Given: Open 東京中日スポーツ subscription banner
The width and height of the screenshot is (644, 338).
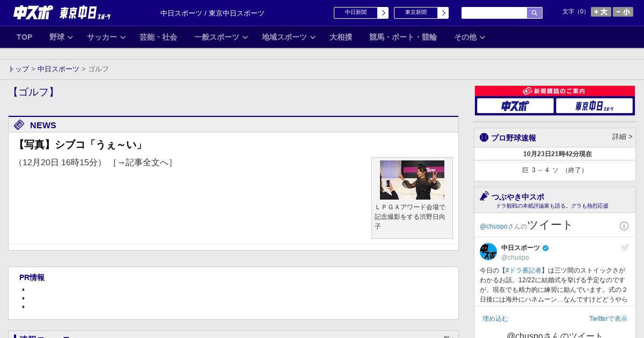Looking at the screenshot, I should (x=595, y=106).
